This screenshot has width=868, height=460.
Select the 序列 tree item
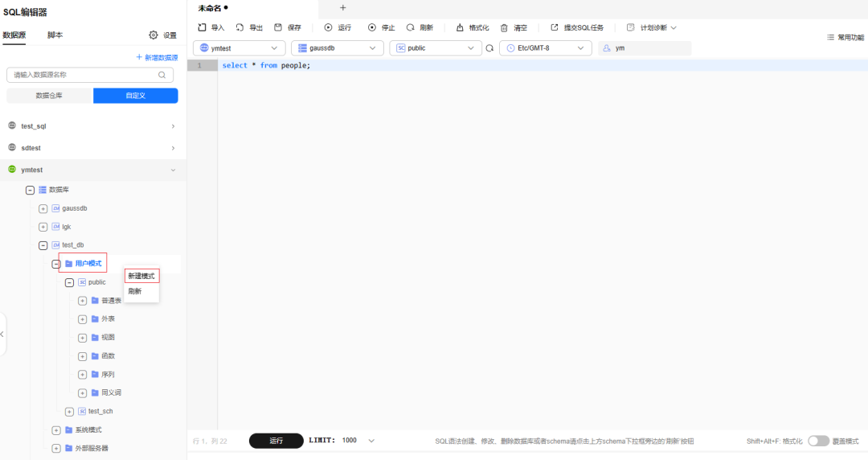(x=108, y=374)
